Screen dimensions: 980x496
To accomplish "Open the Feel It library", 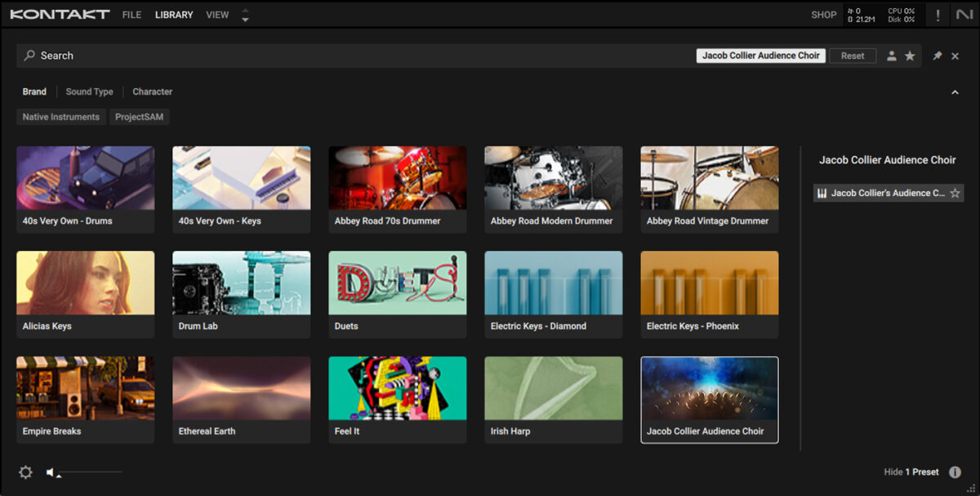I will pyautogui.click(x=398, y=400).
